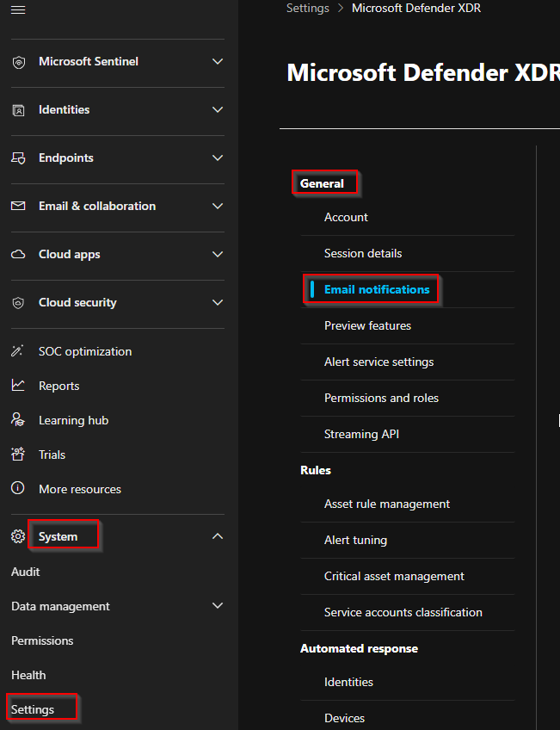The image size is (560, 730).
Task: Expand the Data management submenu chevron
Action: (218, 606)
